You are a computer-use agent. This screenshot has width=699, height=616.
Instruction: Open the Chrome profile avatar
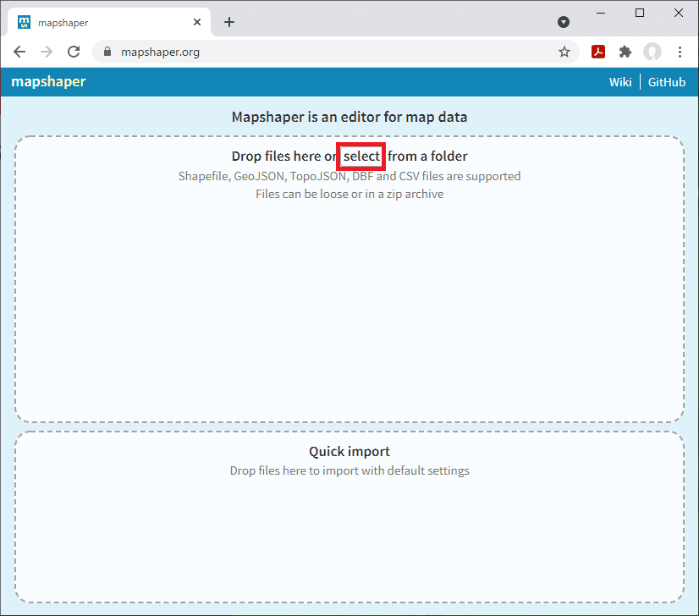tap(652, 52)
